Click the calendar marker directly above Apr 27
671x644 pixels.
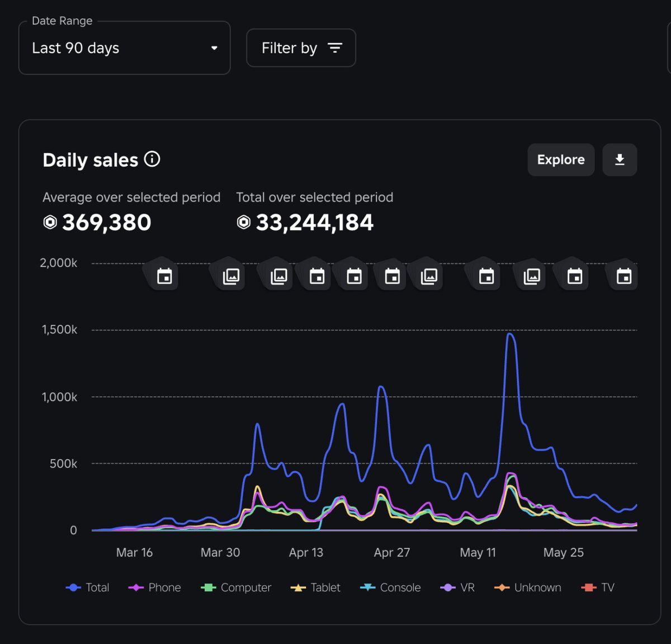pyautogui.click(x=393, y=276)
